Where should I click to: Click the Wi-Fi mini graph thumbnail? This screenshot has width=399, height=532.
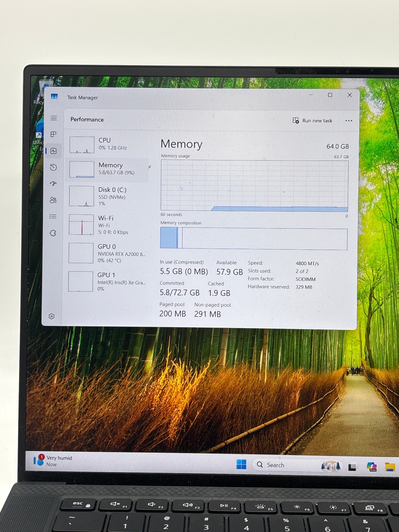pos(81,225)
